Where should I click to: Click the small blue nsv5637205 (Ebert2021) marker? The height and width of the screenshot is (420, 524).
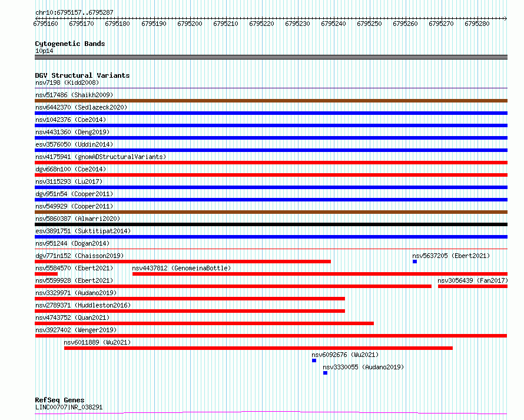click(414, 262)
